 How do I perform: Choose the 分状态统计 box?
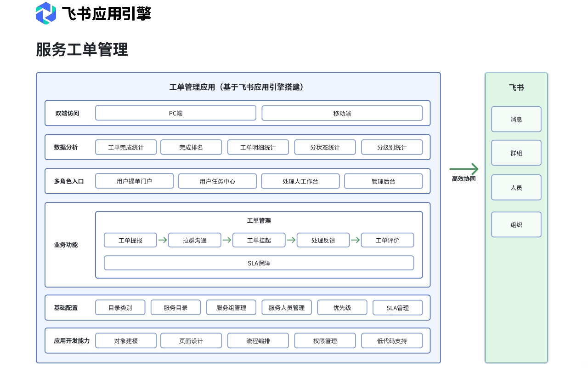click(x=325, y=147)
